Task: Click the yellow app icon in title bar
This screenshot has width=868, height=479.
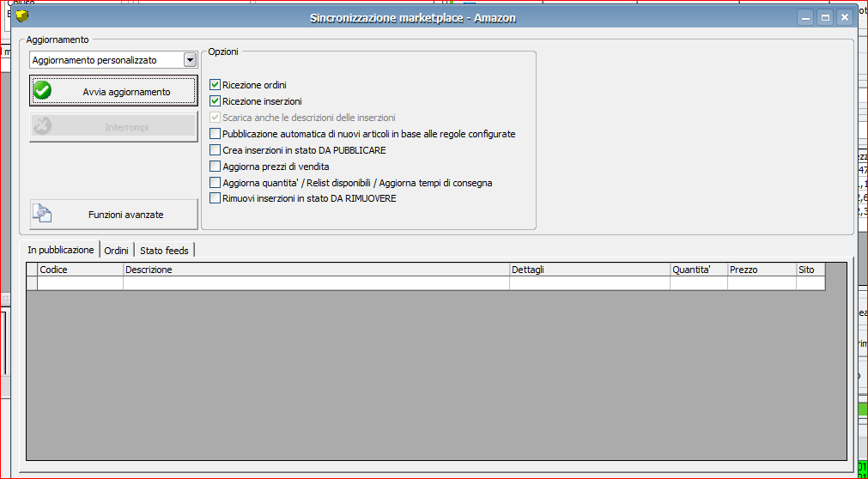Action: click(22, 16)
